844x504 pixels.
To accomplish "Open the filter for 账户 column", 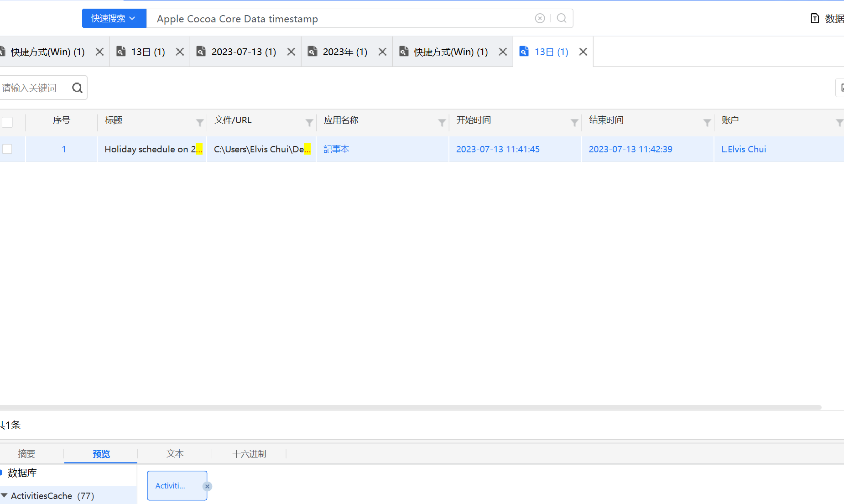I will tap(839, 122).
